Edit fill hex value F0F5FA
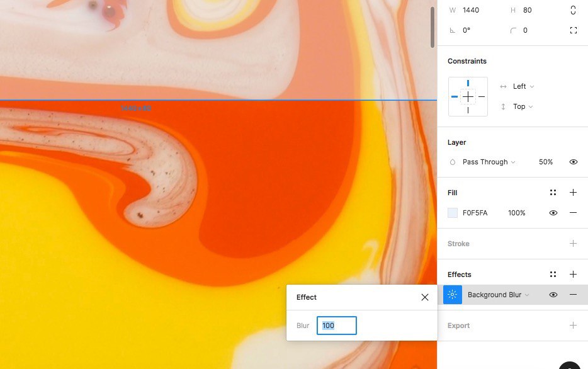This screenshot has height=369, width=588. coord(475,213)
